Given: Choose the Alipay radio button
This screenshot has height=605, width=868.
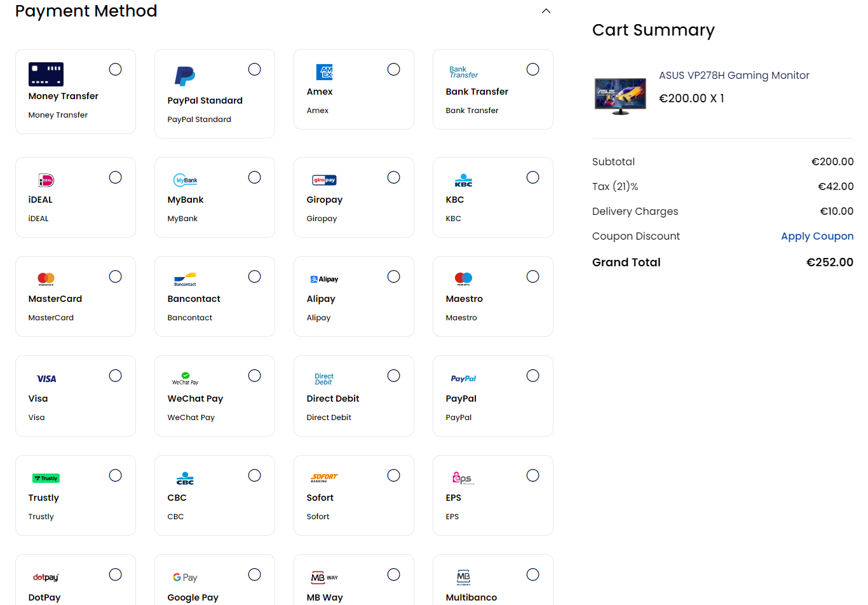Looking at the screenshot, I should [394, 276].
